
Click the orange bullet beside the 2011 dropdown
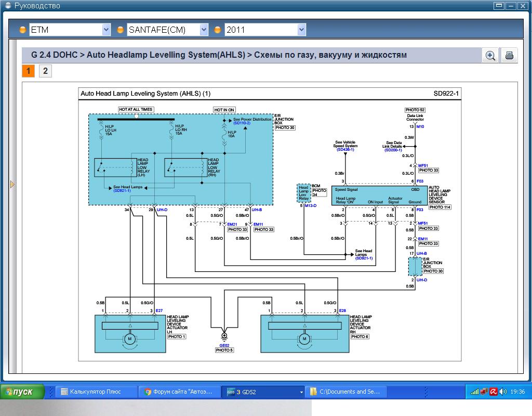click(218, 30)
